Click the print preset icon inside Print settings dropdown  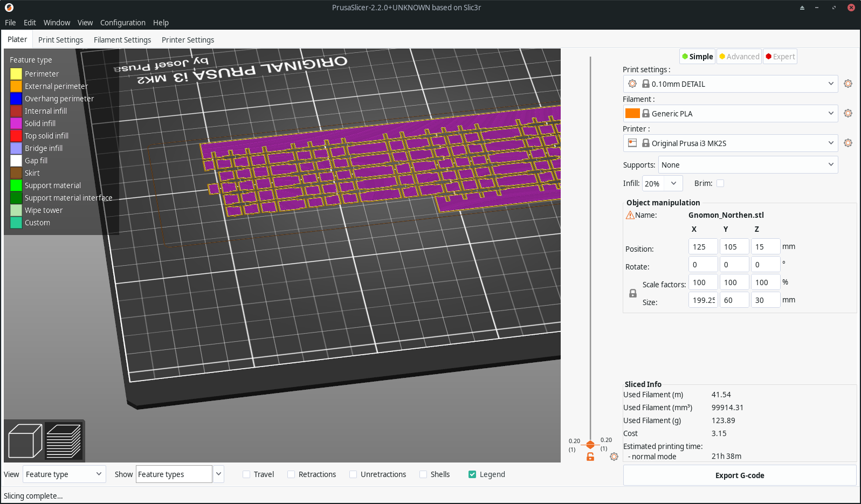coord(632,84)
